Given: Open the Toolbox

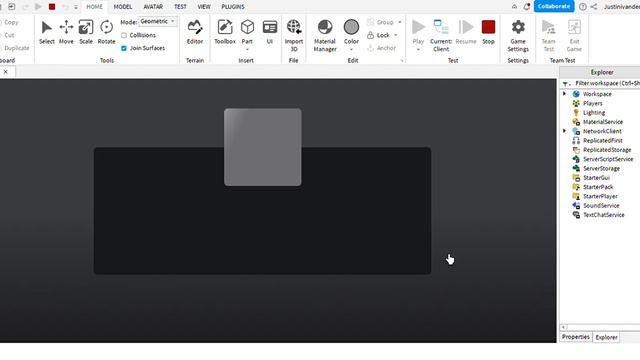Looking at the screenshot, I should (225, 32).
